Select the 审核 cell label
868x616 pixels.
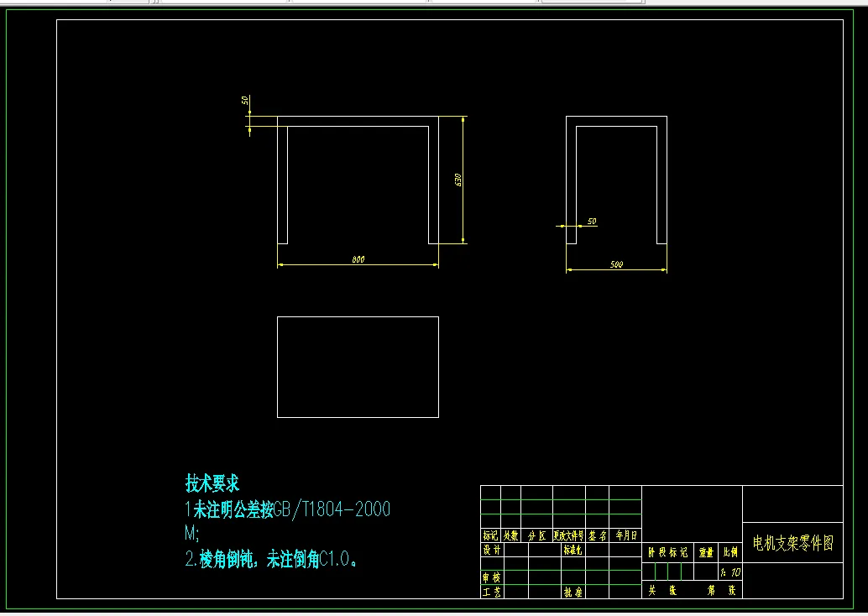tap(492, 577)
